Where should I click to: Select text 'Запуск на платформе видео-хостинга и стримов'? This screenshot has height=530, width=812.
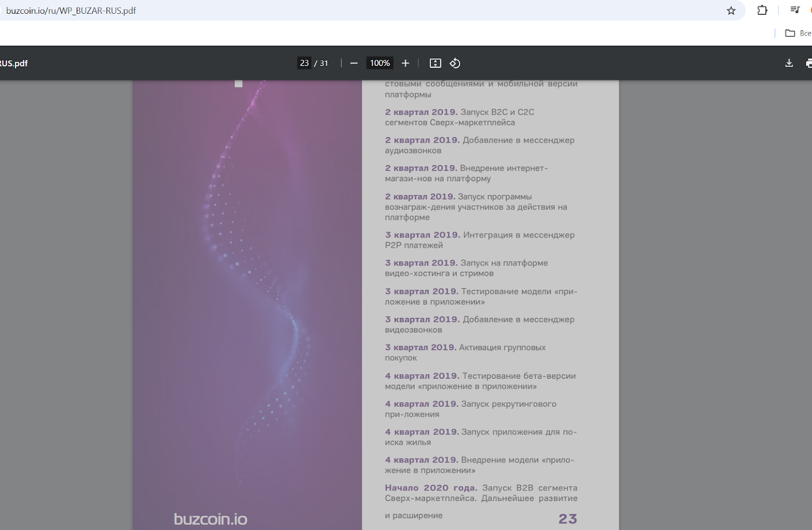point(466,268)
